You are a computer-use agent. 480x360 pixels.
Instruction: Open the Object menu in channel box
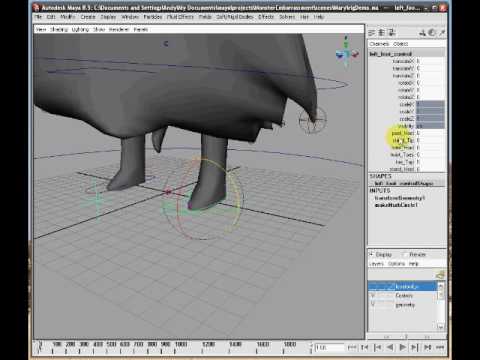pyautogui.click(x=401, y=44)
